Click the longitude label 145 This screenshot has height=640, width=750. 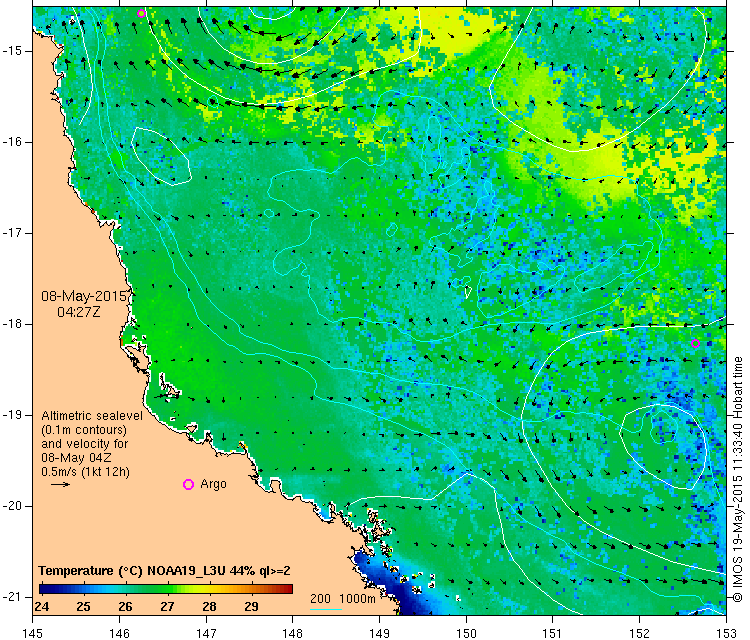click(x=33, y=634)
